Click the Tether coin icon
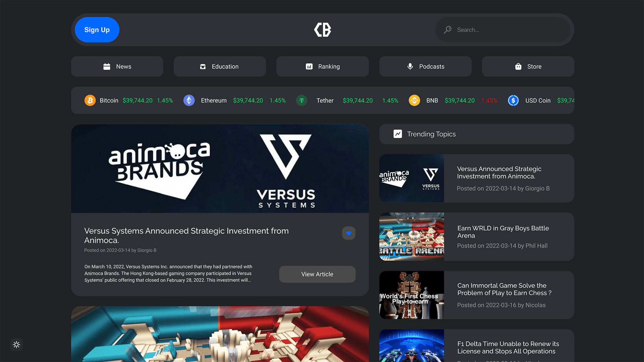 (302, 100)
